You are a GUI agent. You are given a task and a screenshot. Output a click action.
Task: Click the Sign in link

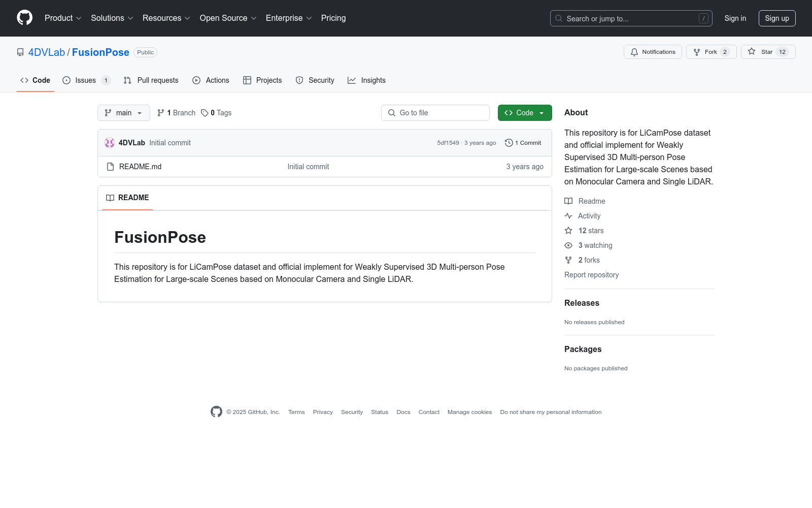click(x=735, y=18)
